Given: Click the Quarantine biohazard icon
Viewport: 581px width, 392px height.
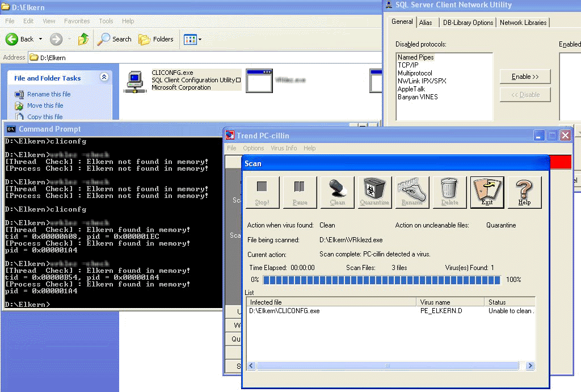Looking at the screenshot, I should click(374, 192).
